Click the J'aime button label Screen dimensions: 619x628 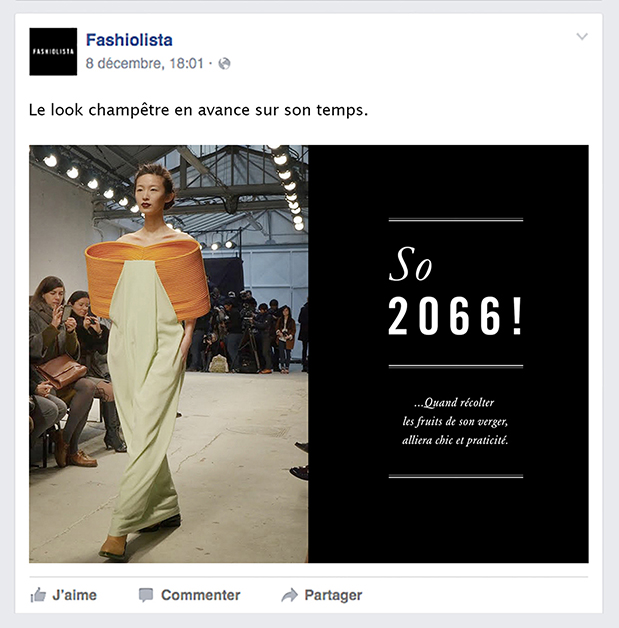(x=74, y=595)
